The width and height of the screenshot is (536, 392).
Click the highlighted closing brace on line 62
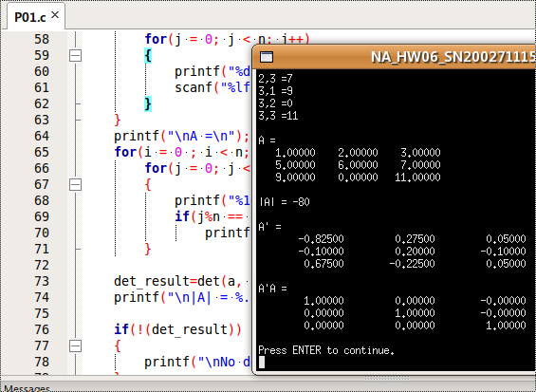coord(148,103)
